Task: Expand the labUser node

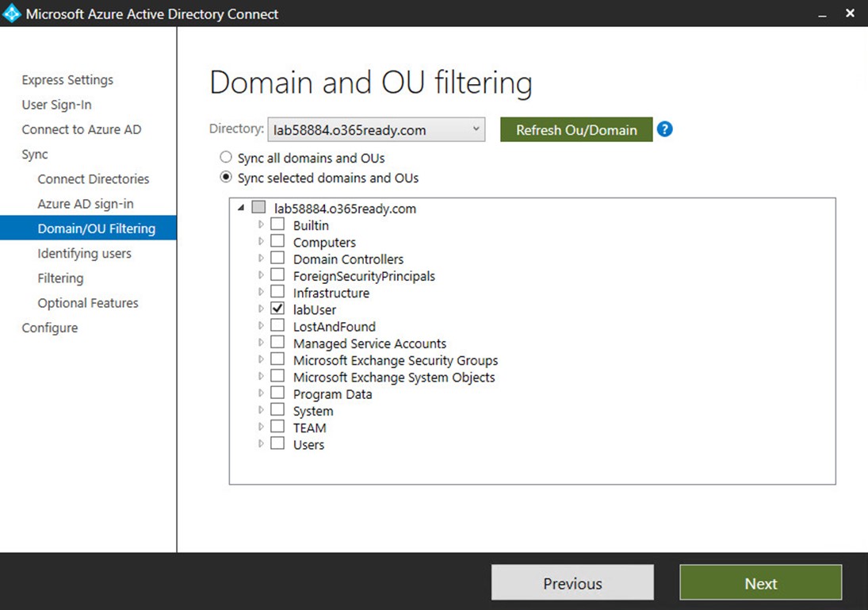Action: [261, 309]
